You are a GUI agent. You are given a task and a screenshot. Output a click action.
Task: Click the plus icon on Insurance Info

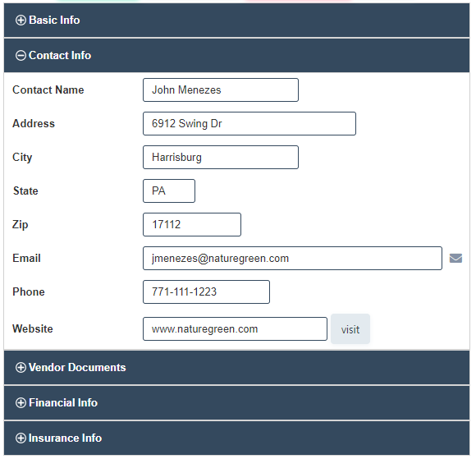pyautogui.click(x=21, y=438)
